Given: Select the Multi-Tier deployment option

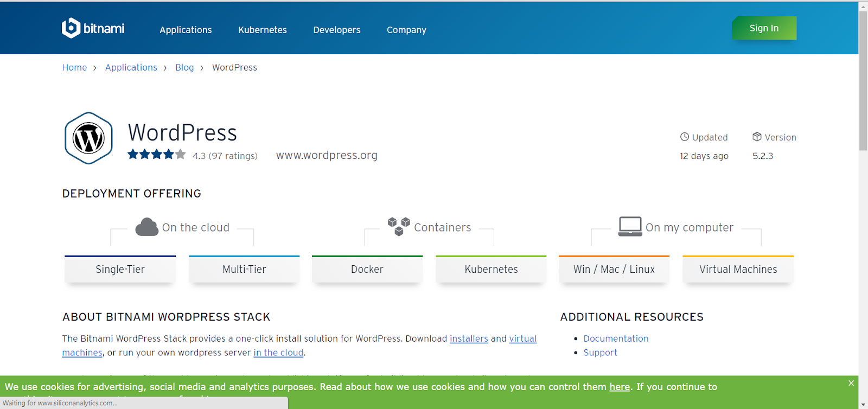Looking at the screenshot, I should point(244,269).
